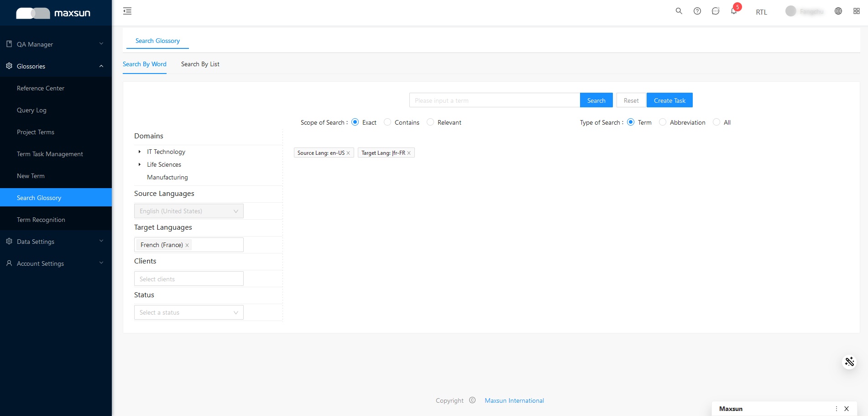Open the apps grid icon
Image resolution: width=868 pixels, height=416 pixels.
point(856,11)
